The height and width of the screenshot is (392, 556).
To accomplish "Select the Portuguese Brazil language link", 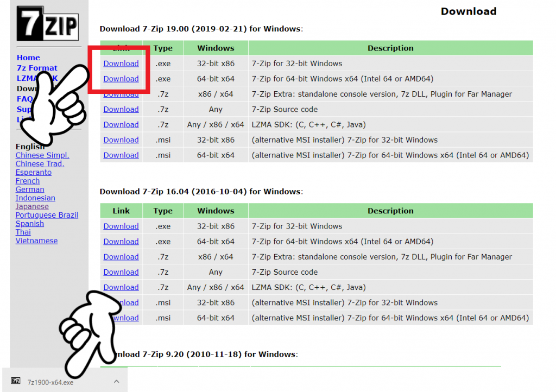I will point(47,215).
